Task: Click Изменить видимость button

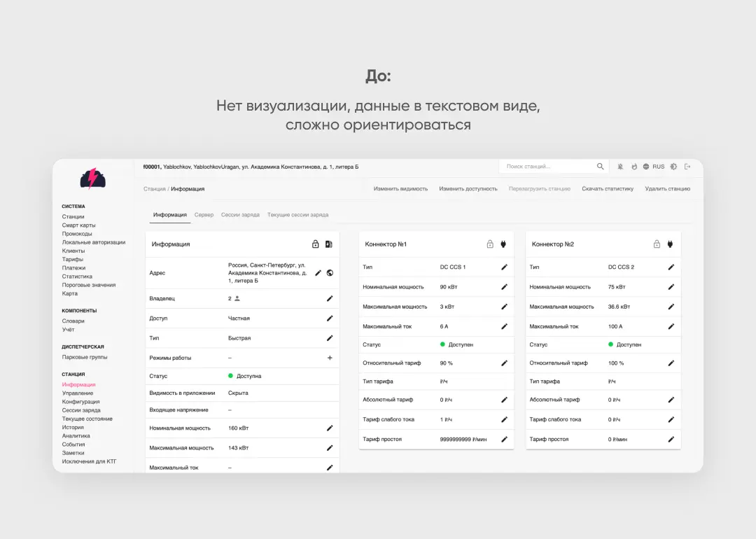Action: click(x=400, y=189)
